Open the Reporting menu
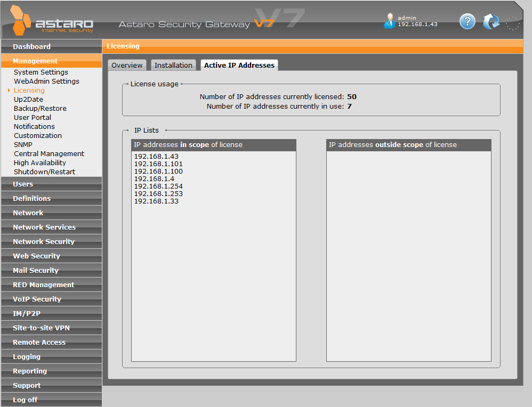 52,371
